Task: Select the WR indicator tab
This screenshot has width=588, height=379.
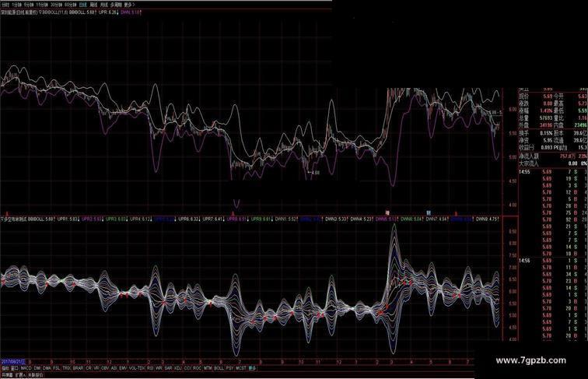Action: (x=159, y=368)
